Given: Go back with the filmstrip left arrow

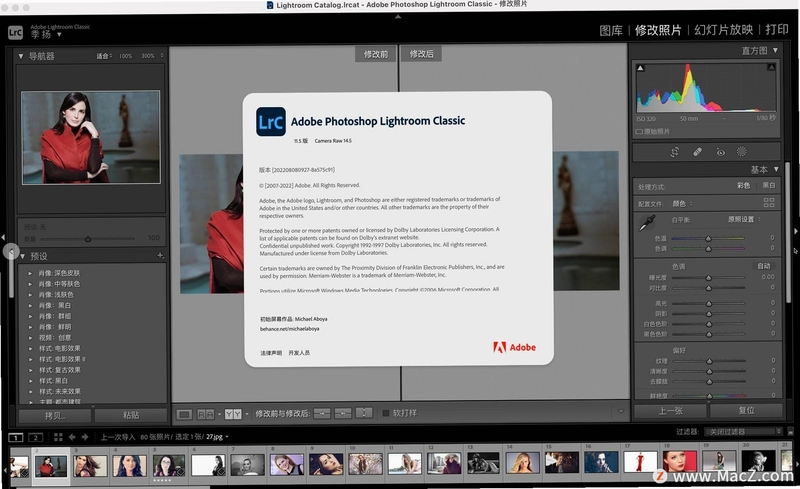Looking at the screenshot, I should (x=72, y=437).
